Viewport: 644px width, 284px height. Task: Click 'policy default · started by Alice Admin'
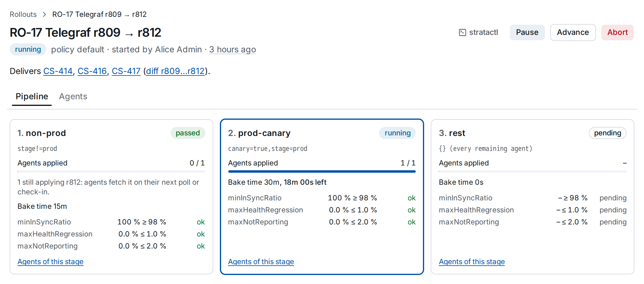coord(126,50)
